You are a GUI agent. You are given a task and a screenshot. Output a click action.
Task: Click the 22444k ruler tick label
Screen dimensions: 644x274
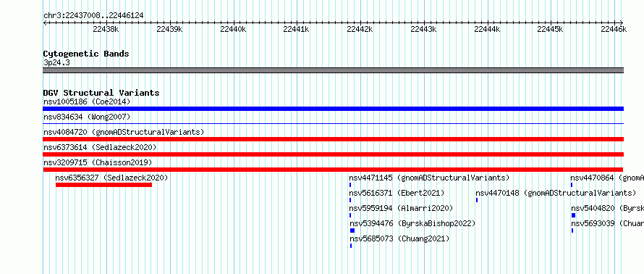487,29
